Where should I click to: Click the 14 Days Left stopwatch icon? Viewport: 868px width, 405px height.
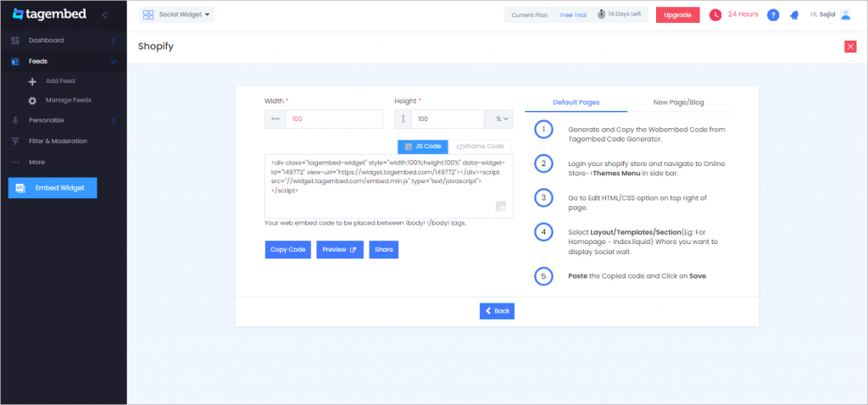[x=602, y=14]
